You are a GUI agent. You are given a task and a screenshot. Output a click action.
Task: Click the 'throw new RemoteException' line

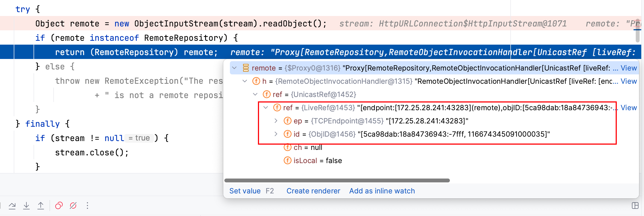139,81
